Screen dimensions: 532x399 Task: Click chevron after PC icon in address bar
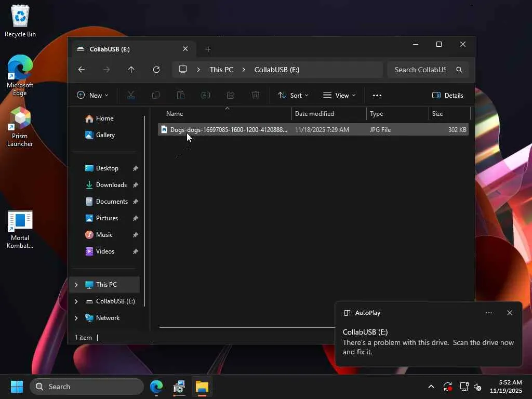click(x=198, y=70)
